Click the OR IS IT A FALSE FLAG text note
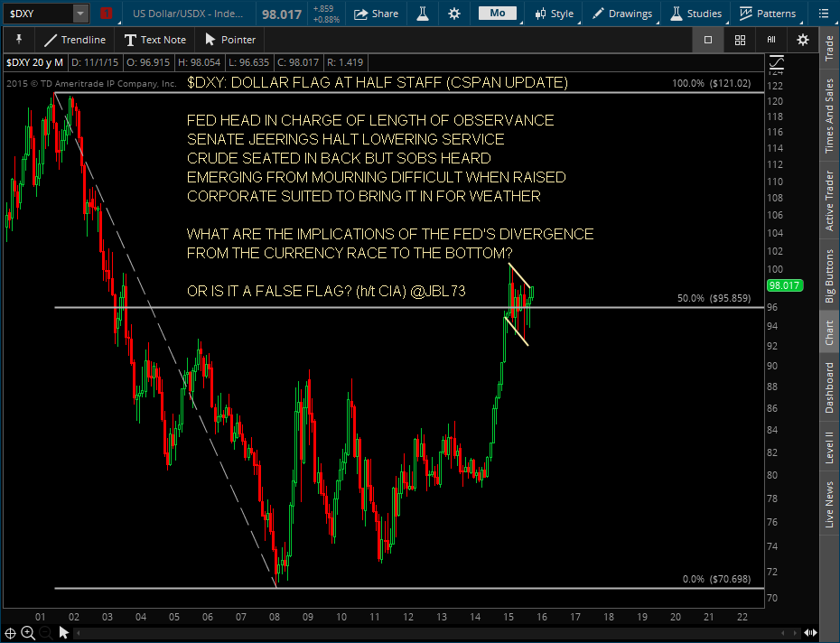Viewport: 840px width, 643px height. pos(326,291)
